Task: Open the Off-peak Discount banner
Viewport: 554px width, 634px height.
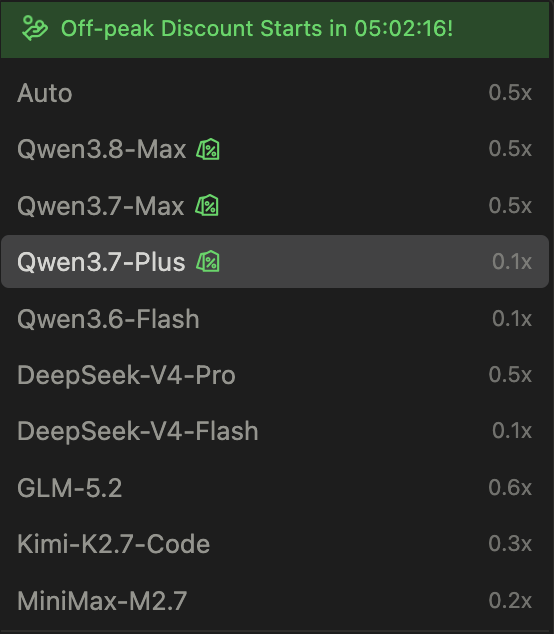Action: [x=275, y=29]
